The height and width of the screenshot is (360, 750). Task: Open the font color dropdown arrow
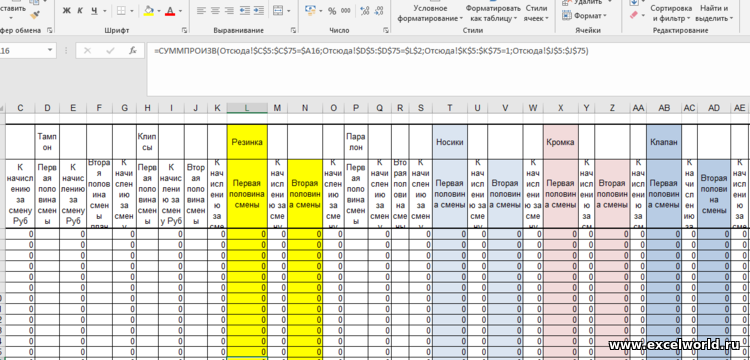179,11
